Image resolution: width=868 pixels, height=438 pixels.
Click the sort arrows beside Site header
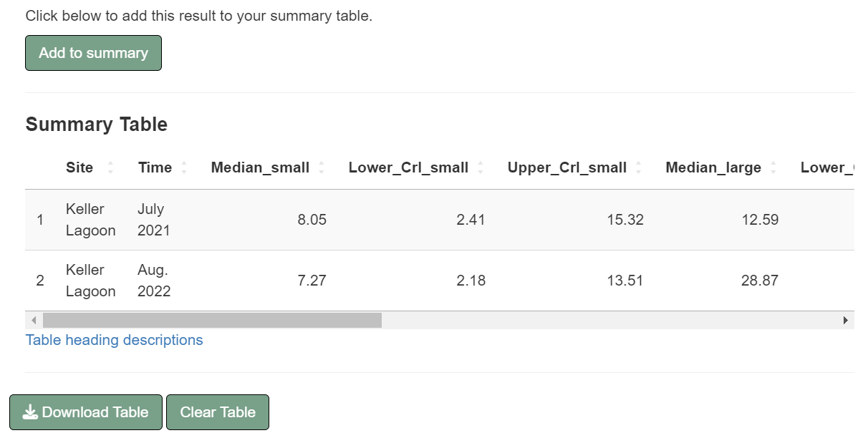point(110,167)
